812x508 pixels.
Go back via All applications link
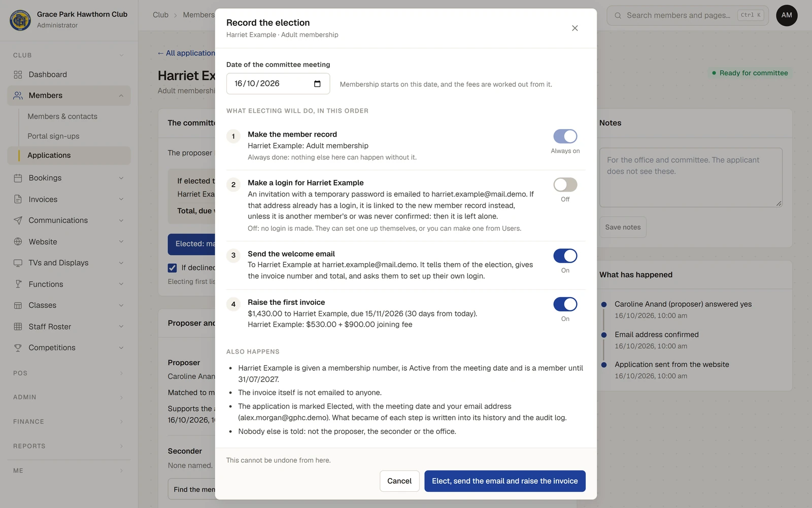[186, 53]
